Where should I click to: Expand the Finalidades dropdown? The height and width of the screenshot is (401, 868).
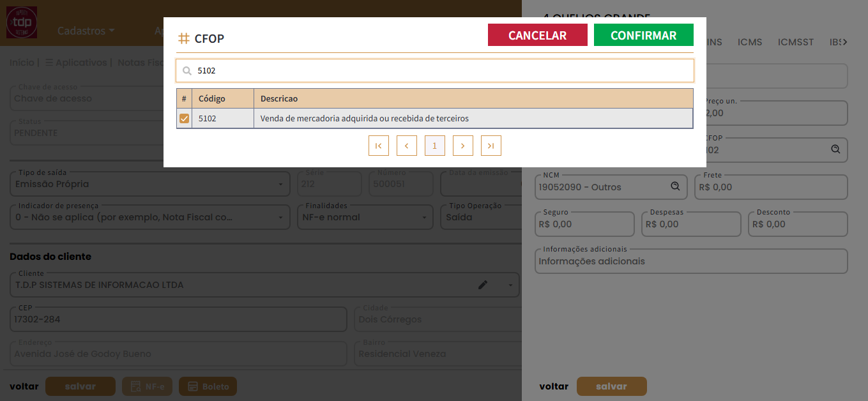click(424, 218)
